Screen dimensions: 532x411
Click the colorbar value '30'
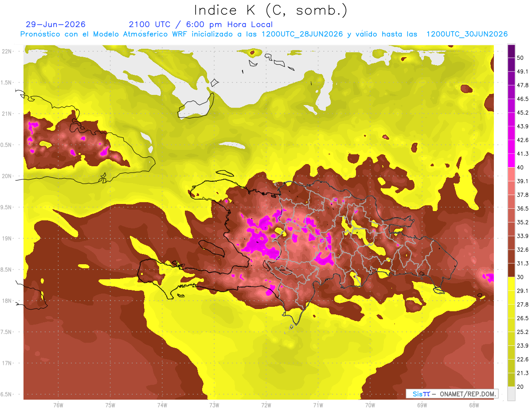[520, 277]
